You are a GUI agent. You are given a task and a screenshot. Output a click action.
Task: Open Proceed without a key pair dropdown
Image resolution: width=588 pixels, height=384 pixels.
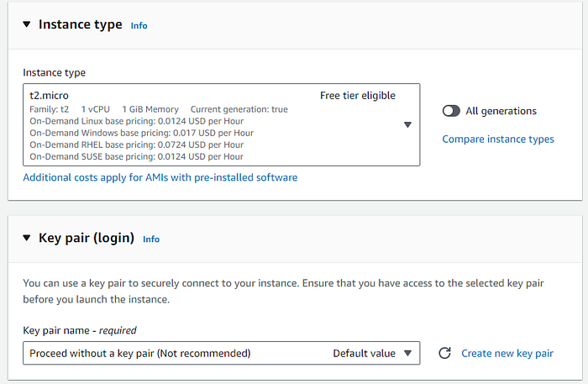[221, 353]
